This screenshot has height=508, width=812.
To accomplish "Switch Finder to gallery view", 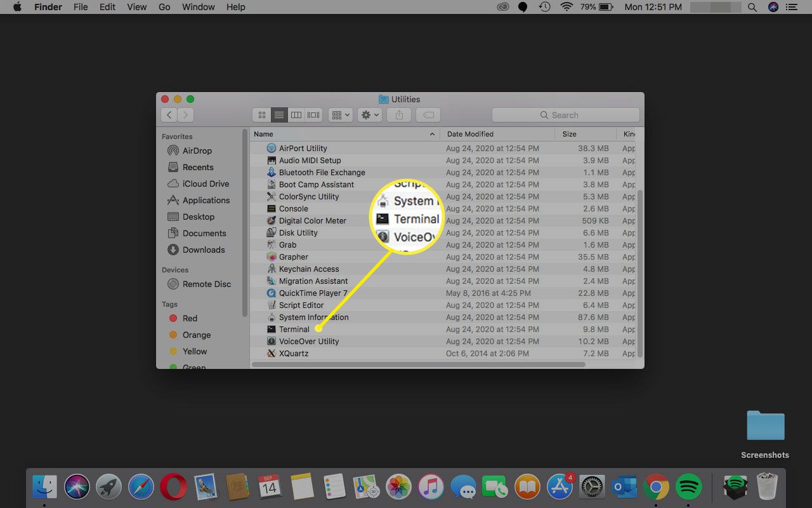I will pyautogui.click(x=313, y=115).
